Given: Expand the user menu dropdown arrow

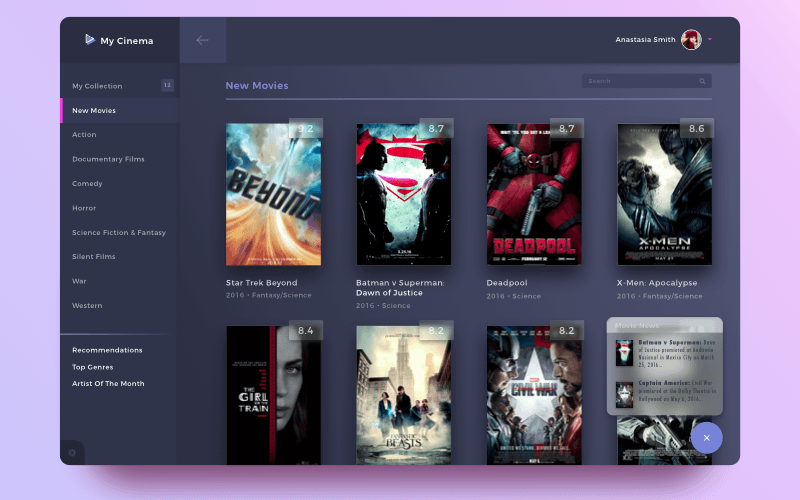Looking at the screenshot, I should [x=710, y=39].
